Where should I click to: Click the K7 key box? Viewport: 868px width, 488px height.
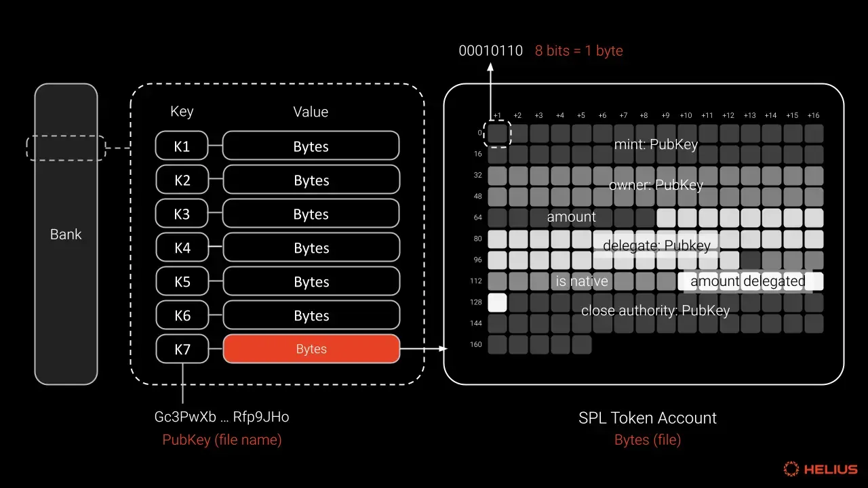[x=182, y=349]
